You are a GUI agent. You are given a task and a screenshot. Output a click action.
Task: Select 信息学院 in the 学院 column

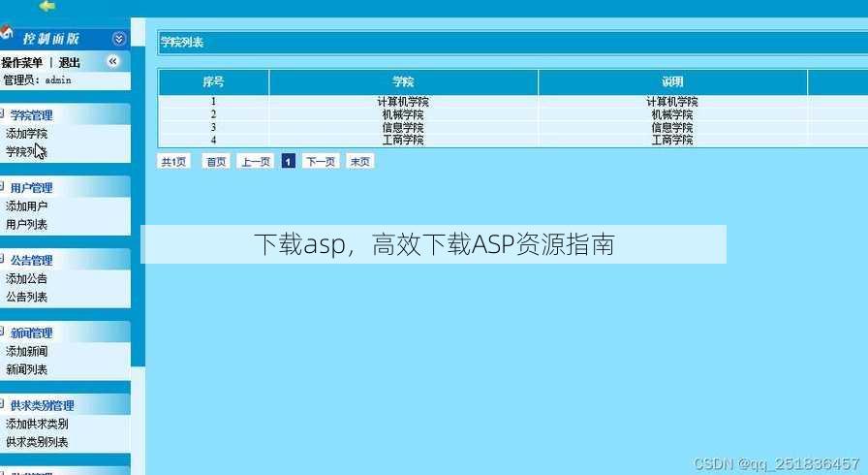[403, 127]
